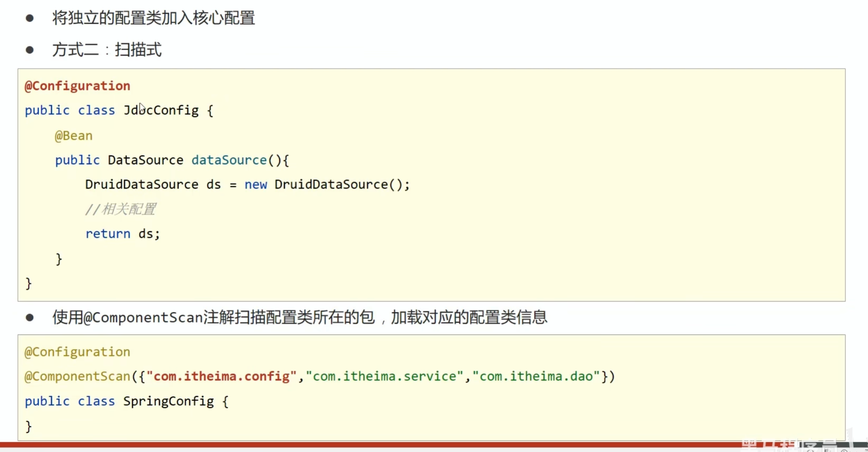
Task: Click the JdbcConfig class name
Action: pyautogui.click(x=161, y=110)
